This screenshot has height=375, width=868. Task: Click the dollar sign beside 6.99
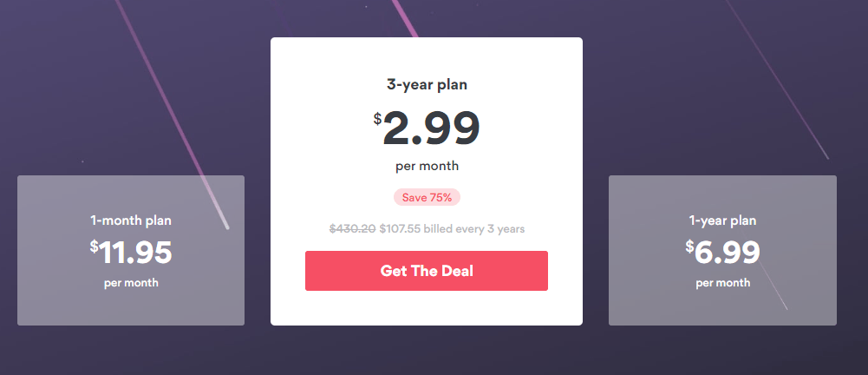(x=689, y=246)
